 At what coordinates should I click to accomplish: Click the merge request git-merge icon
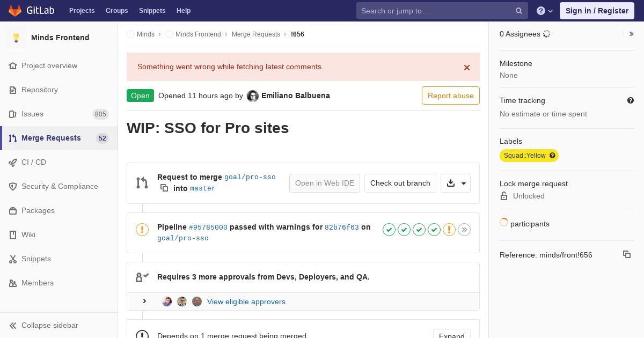(x=142, y=183)
